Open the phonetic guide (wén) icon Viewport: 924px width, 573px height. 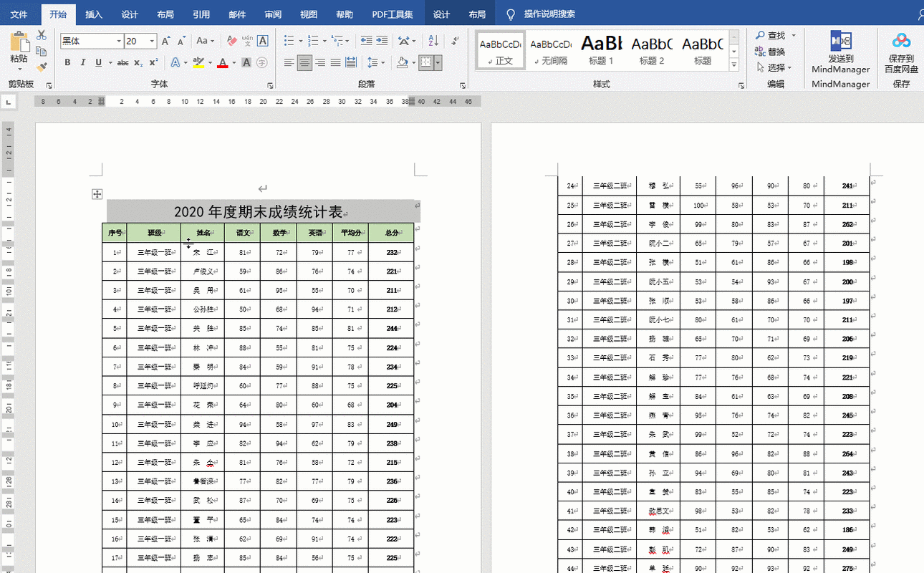[247, 41]
